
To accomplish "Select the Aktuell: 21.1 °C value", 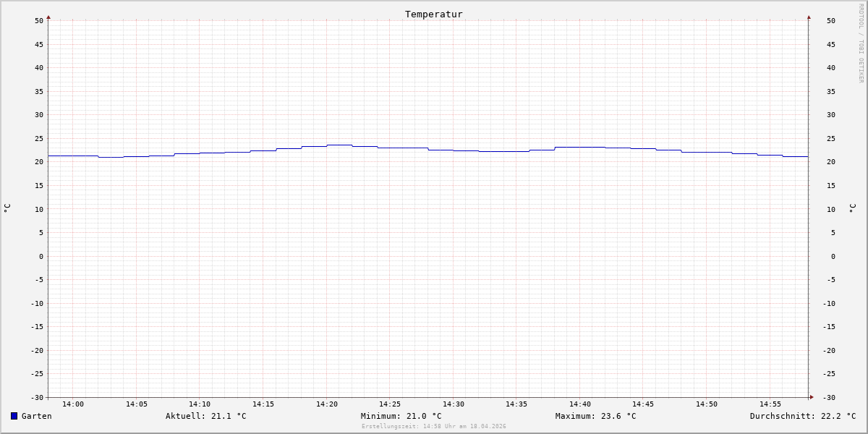I will [206, 416].
